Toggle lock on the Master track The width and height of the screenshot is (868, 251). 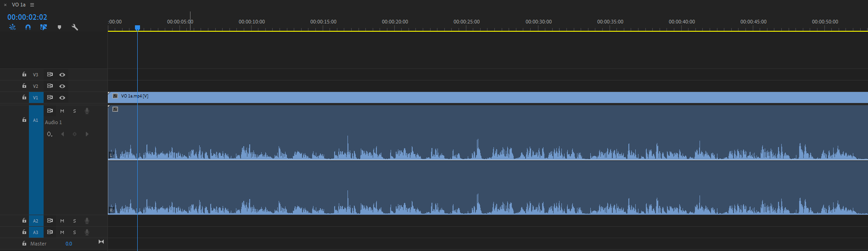click(x=24, y=244)
